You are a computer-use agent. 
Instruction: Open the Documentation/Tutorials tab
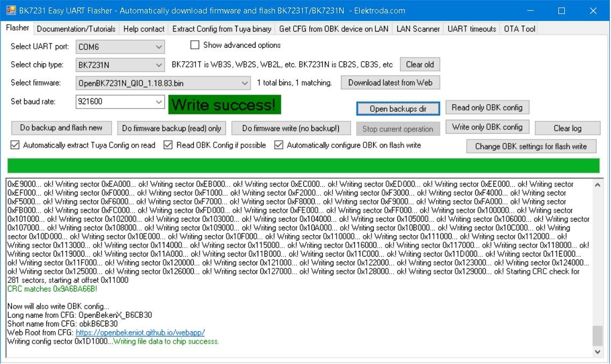click(x=76, y=29)
